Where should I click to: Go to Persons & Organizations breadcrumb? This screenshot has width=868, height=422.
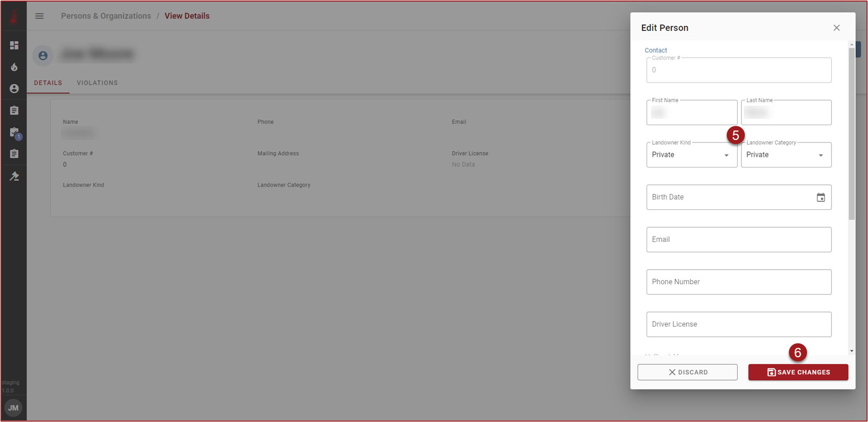[106, 16]
